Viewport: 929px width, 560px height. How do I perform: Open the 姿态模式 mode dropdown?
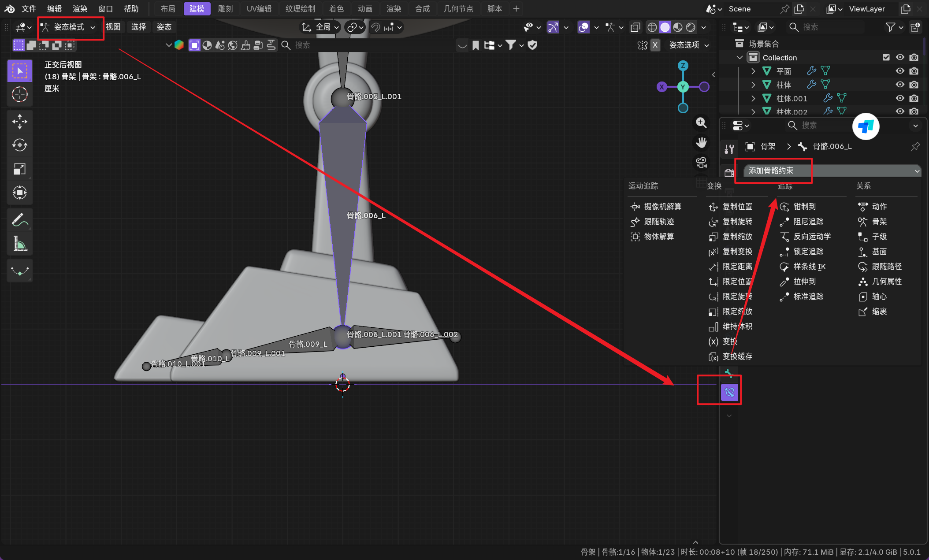coord(69,27)
